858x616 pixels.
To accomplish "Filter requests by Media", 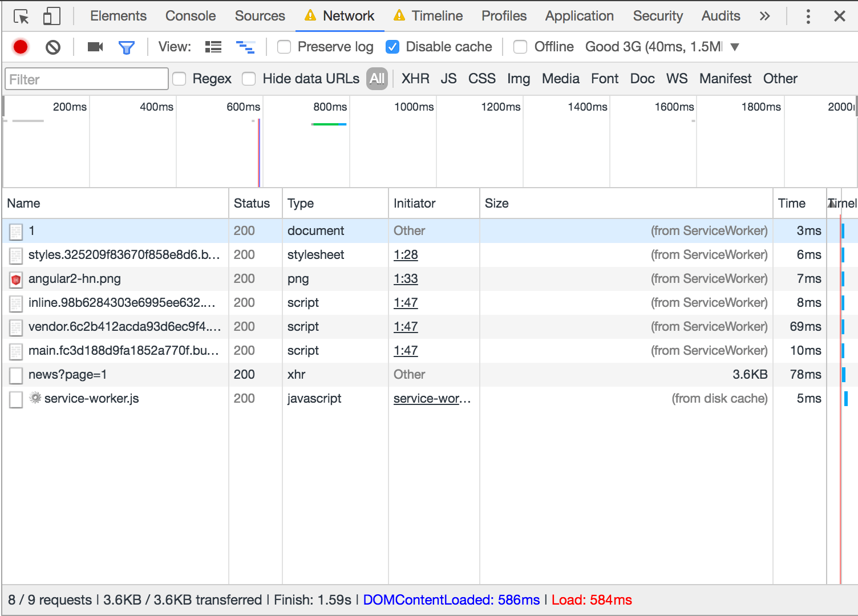I will coord(560,79).
